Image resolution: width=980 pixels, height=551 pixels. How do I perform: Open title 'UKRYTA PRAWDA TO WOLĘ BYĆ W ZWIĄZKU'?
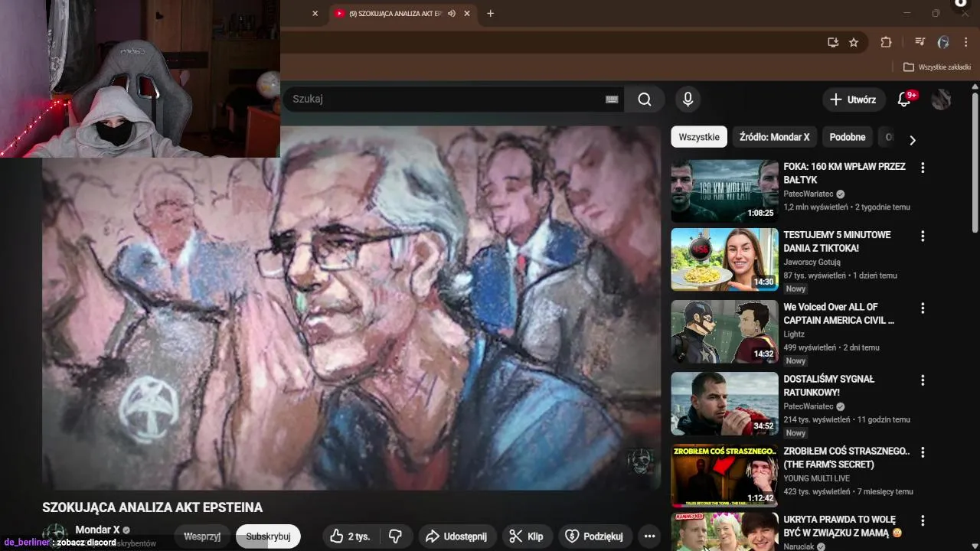(x=842, y=526)
